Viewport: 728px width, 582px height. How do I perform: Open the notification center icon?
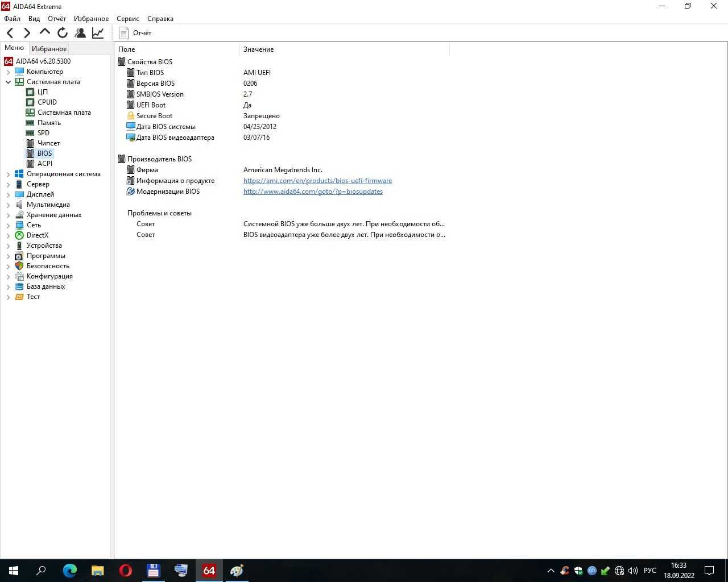[709, 571]
